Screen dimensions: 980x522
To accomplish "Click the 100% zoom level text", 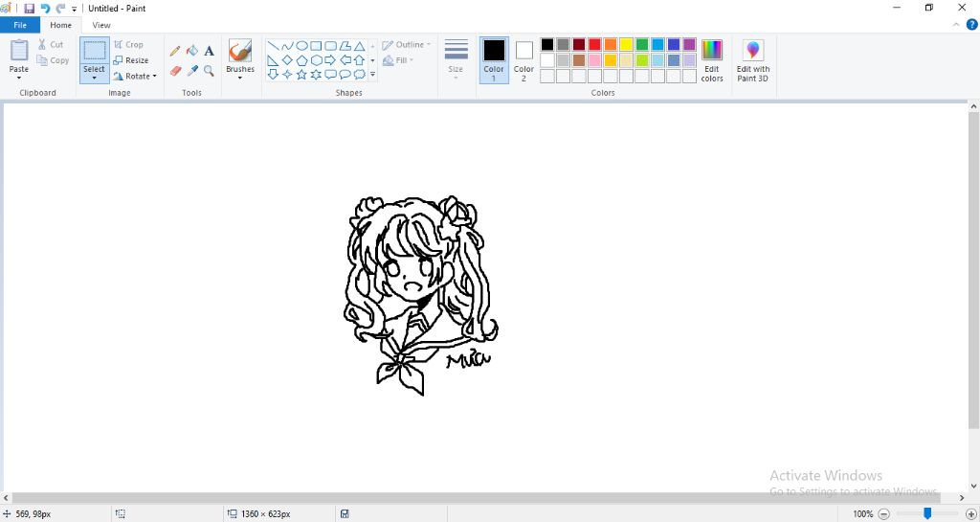I will pyautogui.click(x=862, y=514).
